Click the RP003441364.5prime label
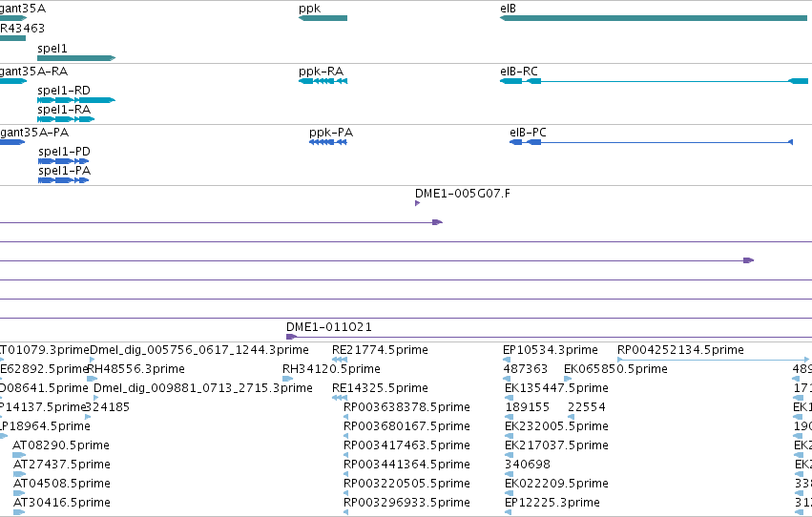Screen dimensions: 812x517 point(407,465)
